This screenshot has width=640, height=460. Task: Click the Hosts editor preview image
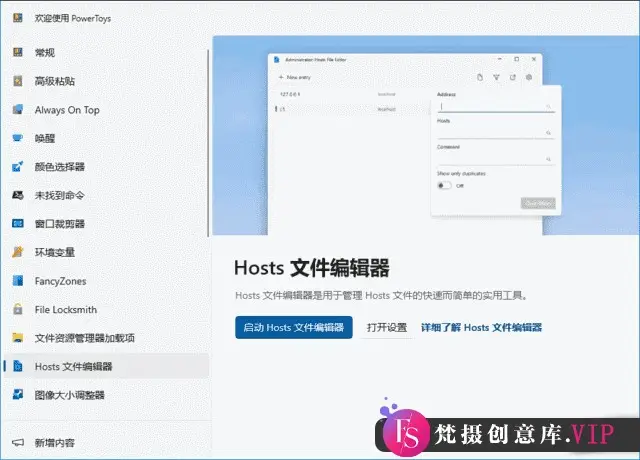(426, 135)
